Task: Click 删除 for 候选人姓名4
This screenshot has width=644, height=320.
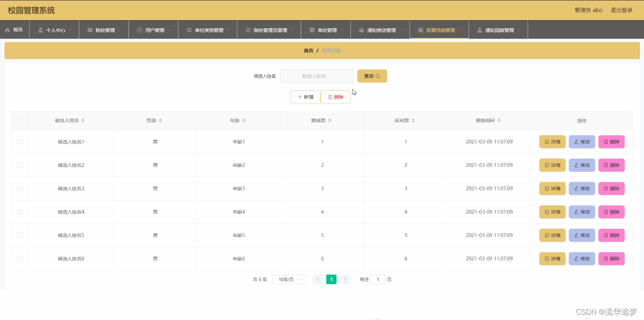Action: (611, 212)
